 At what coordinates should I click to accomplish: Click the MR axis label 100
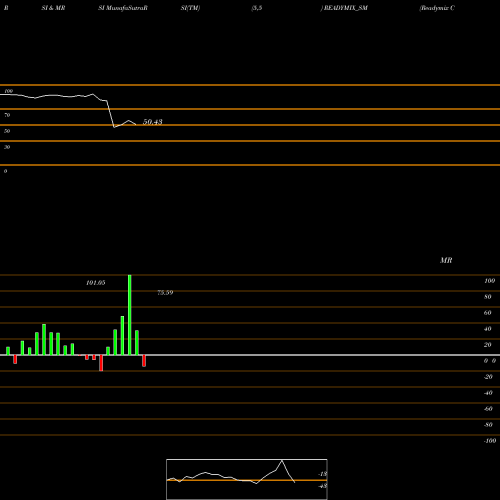489,281
